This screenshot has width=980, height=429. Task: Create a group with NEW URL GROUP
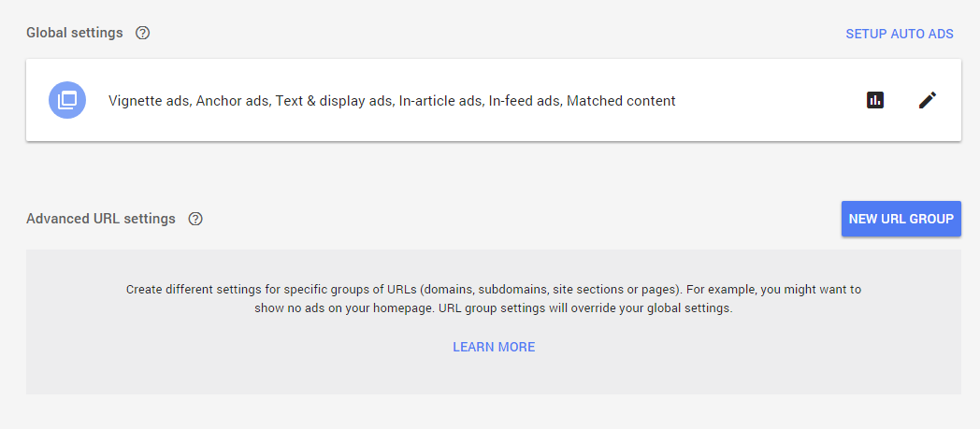click(901, 220)
